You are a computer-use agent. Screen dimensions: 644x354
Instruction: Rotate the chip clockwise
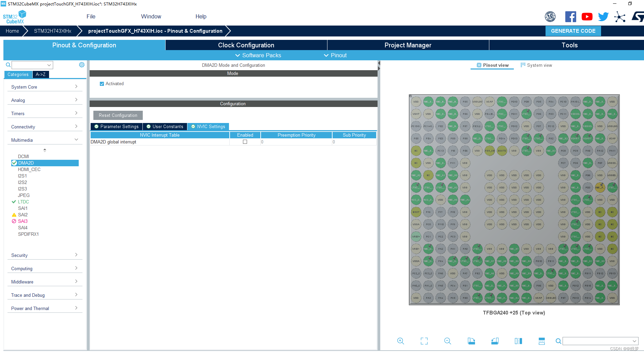pyautogui.click(x=471, y=341)
